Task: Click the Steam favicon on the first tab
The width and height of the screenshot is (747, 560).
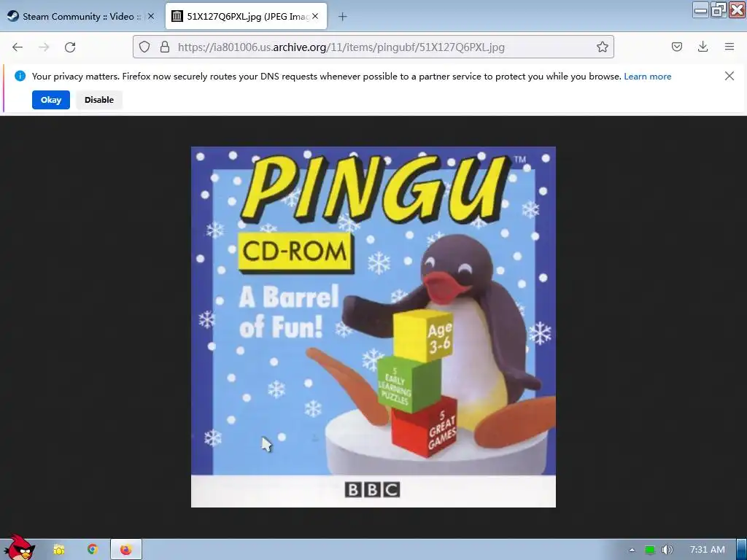Action: [13, 16]
